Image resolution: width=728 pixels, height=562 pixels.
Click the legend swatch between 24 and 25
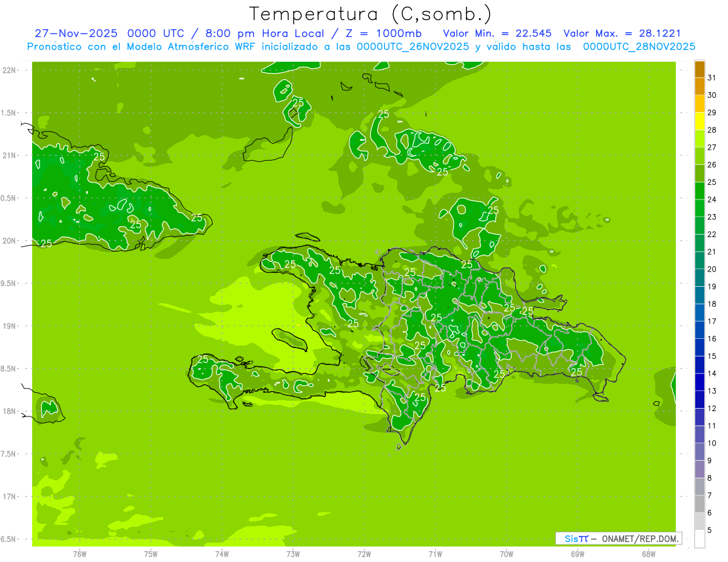(x=699, y=191)
